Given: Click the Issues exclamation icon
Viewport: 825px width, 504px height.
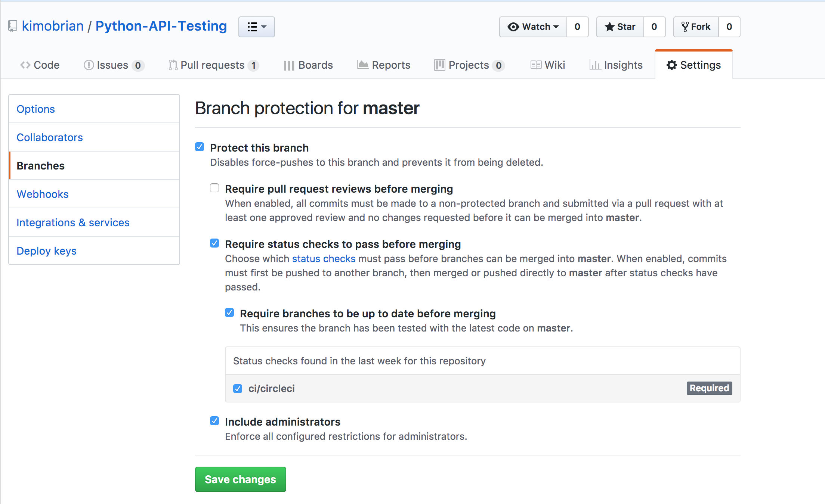Looking at the screenshot, I should pos(89,65).
